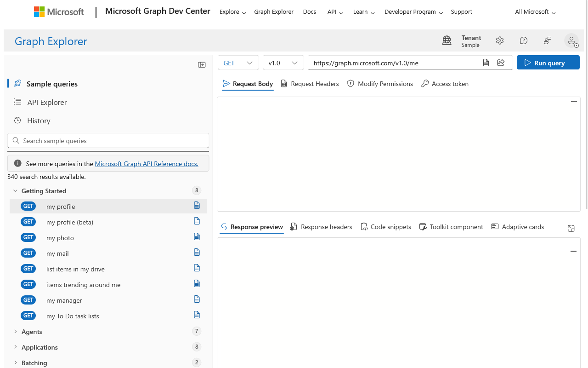588x368 pixels.
Task: Select the my manager sample query
Action: tap(108, 300)
